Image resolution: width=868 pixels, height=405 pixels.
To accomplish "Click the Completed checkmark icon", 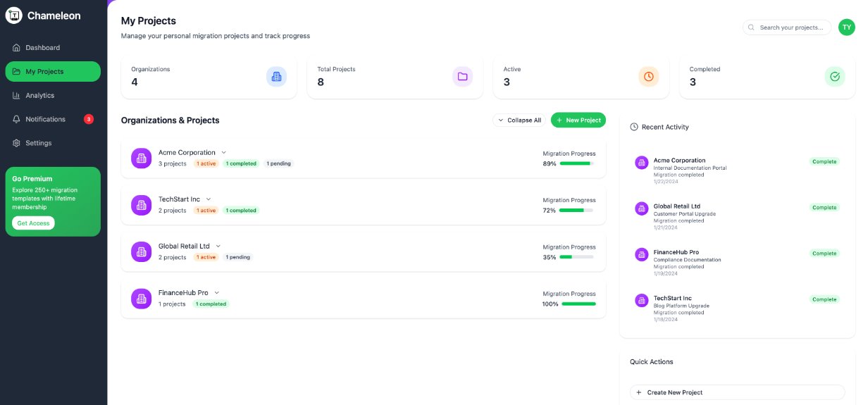I will 835,77.
